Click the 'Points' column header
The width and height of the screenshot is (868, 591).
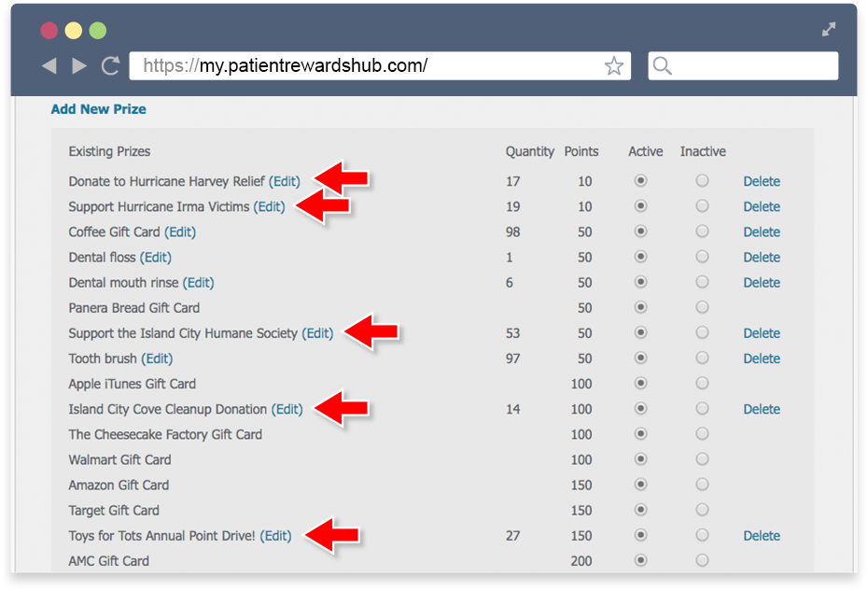point(581,152)
